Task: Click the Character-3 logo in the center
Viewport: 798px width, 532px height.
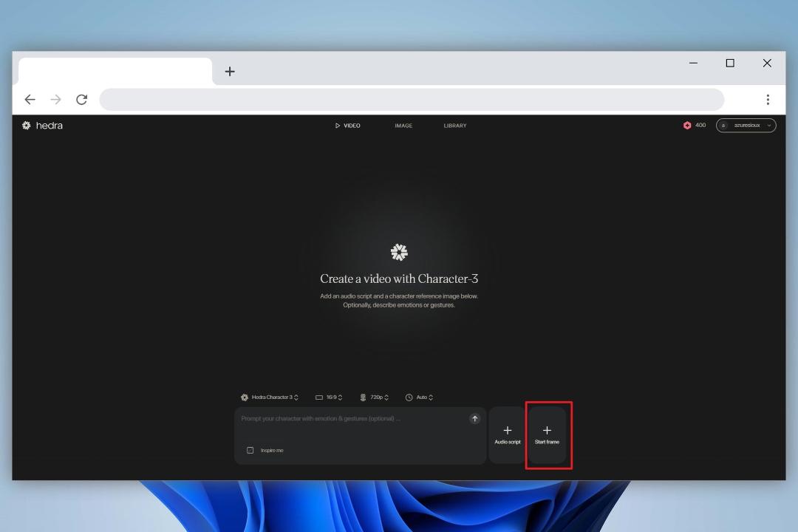Action: coord(399,252)
